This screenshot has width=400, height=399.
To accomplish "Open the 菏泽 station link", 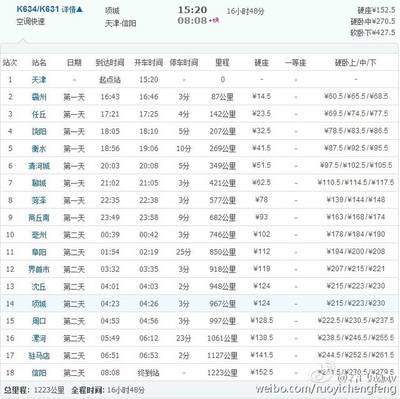I will tap(39, 200).
